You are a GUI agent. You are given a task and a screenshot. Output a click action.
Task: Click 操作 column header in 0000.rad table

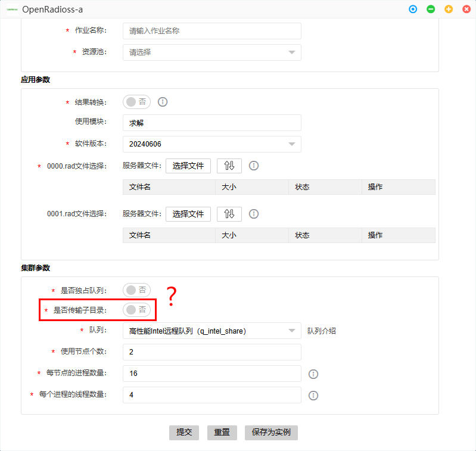(399, 187)
